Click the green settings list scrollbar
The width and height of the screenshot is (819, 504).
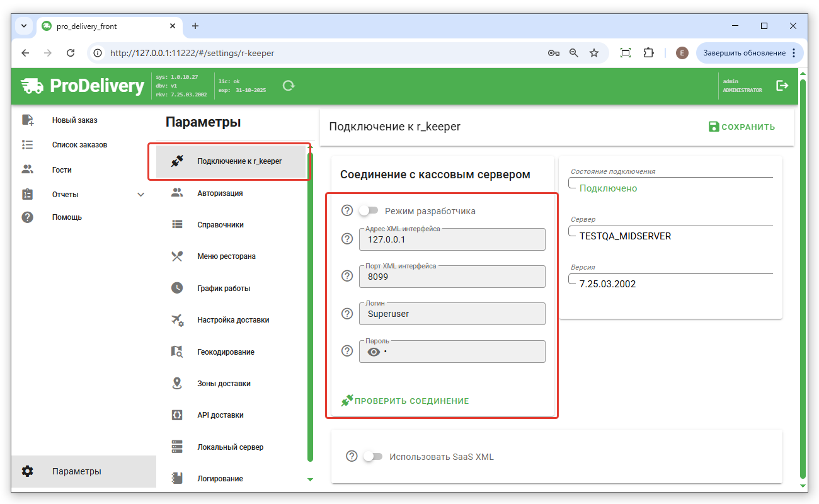point(310,302)
